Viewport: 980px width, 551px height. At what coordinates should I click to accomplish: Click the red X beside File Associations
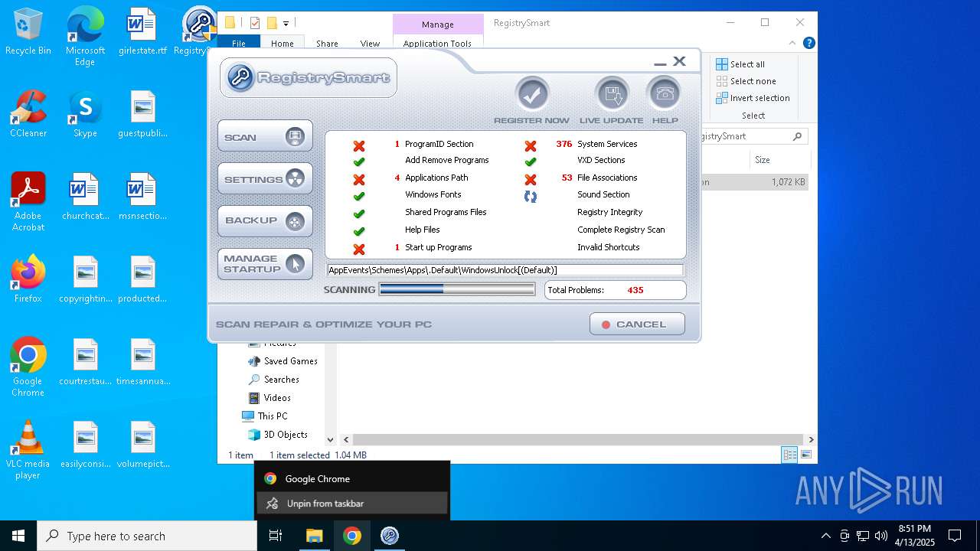point(531,179)
